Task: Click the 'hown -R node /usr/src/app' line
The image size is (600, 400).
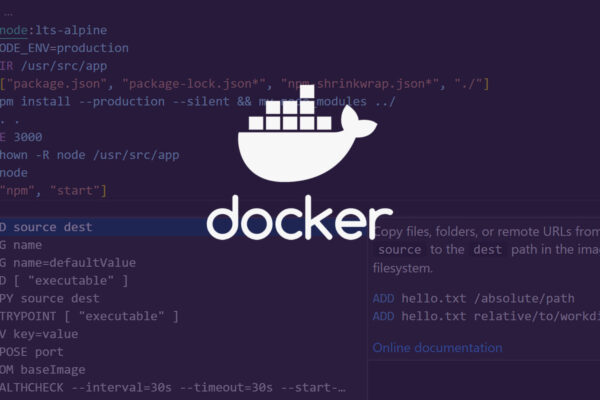Action: pos(90,155)
